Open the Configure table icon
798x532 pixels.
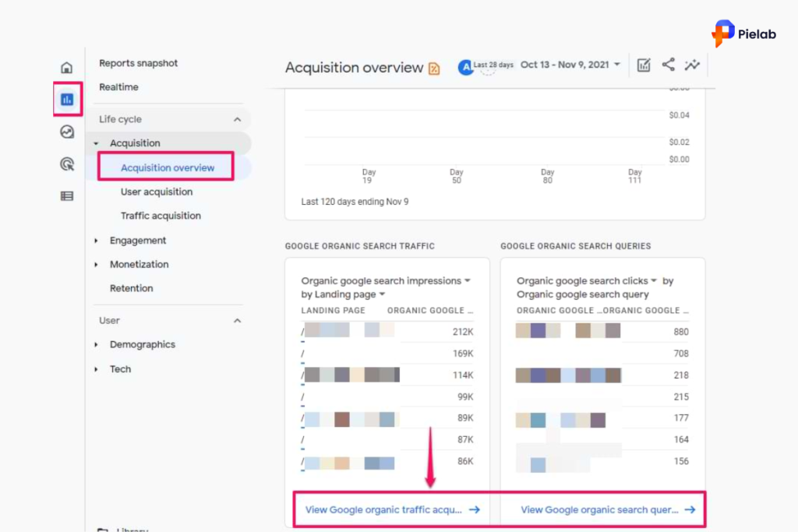tap(67, 196)
